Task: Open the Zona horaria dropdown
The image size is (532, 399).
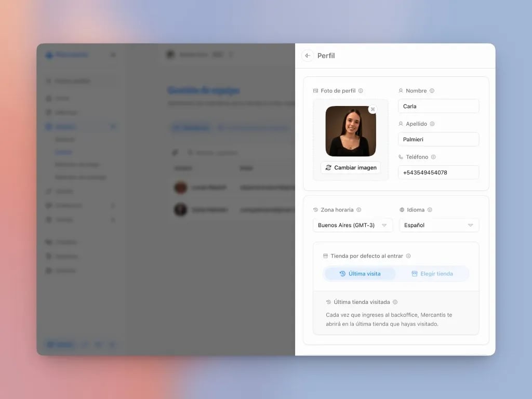Action: [x=353, y=225]
